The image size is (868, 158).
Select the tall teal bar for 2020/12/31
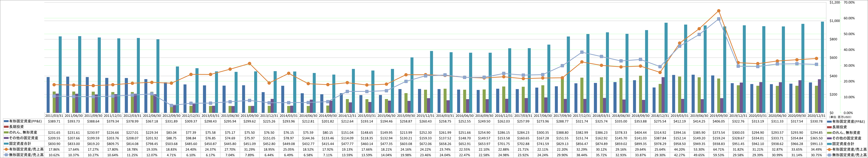(822, 67)
